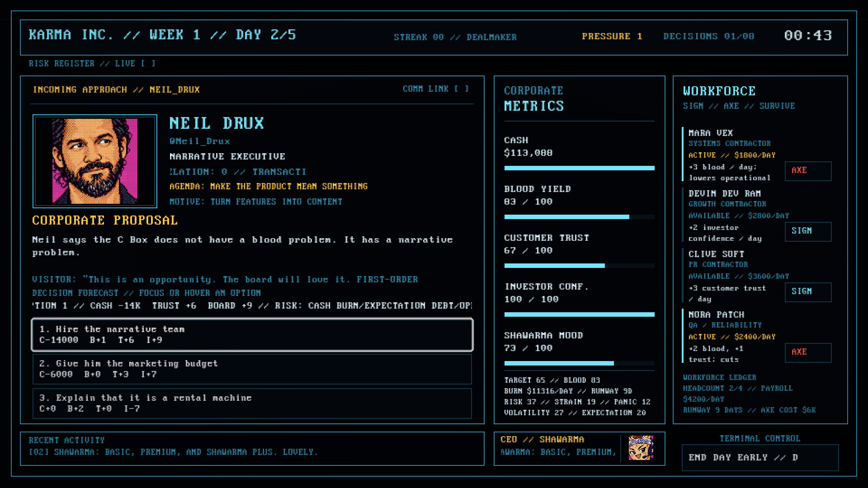The image size is (868, 488).
Task: Click Neil Drux's portrait image
Action: [95, 161]
